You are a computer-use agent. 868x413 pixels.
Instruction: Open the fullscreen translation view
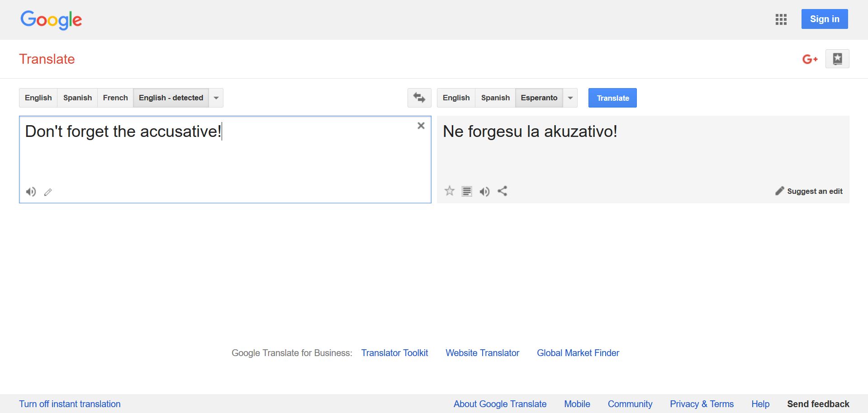[466, 191]
